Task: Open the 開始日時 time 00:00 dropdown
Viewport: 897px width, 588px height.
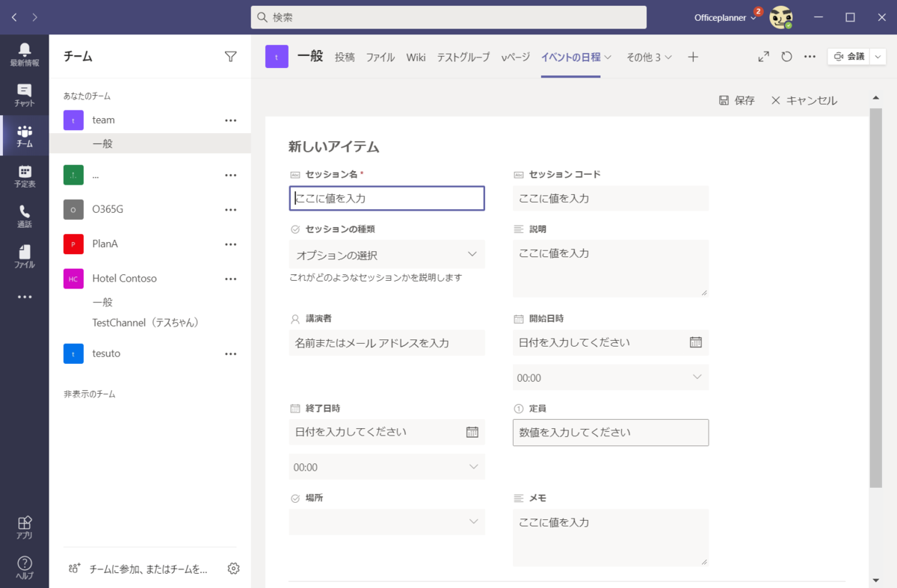Action: (611, 377)
